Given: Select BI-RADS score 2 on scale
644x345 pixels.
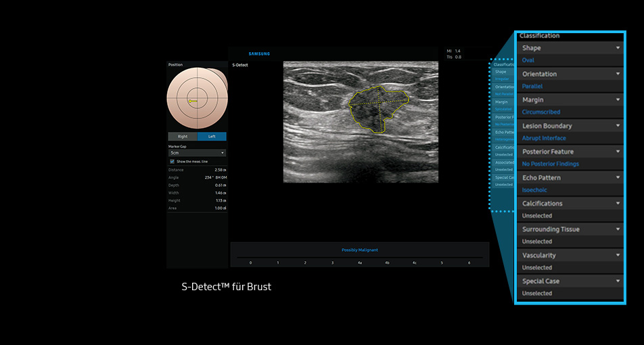Looking at the screenshot, I should [305, 262].
